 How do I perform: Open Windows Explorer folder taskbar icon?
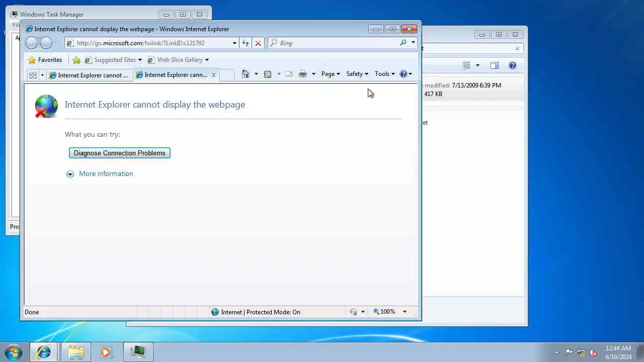point(76,352)
